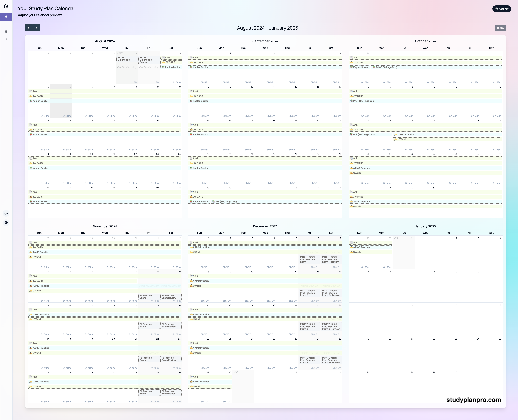Open MCAT Official Prep Practice Exam 3
This screenshot has width=518, height=420.
[x=309, y=327]
